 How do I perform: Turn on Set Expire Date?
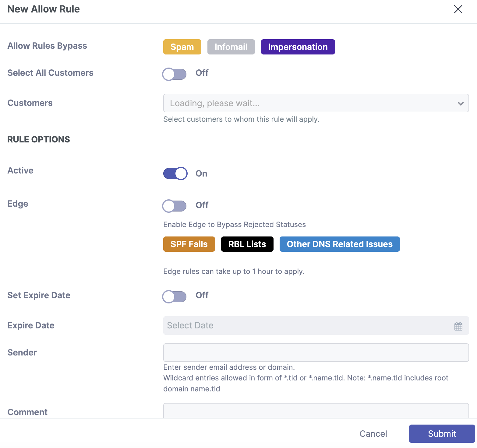coord(174,296)
